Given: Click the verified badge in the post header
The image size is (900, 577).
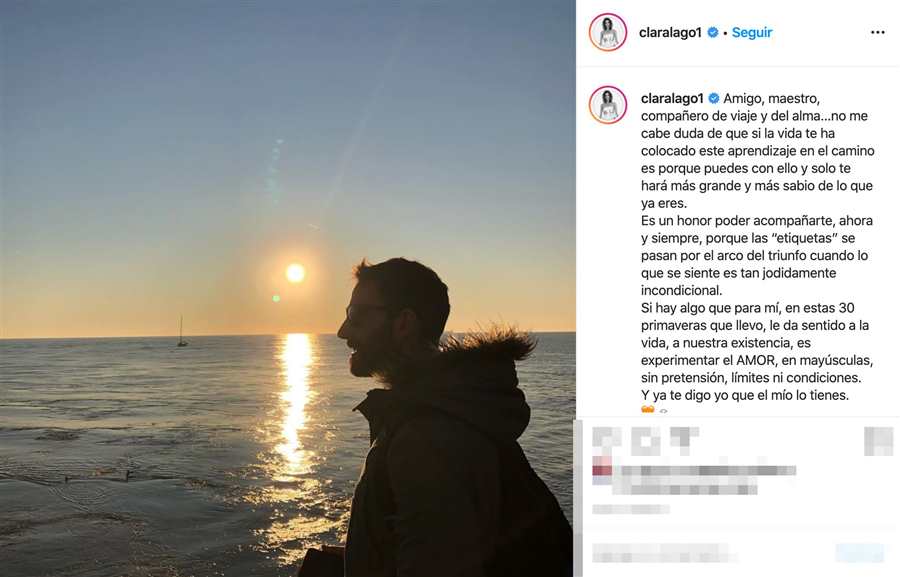Looking at the screenshot, I should [712, 32].
